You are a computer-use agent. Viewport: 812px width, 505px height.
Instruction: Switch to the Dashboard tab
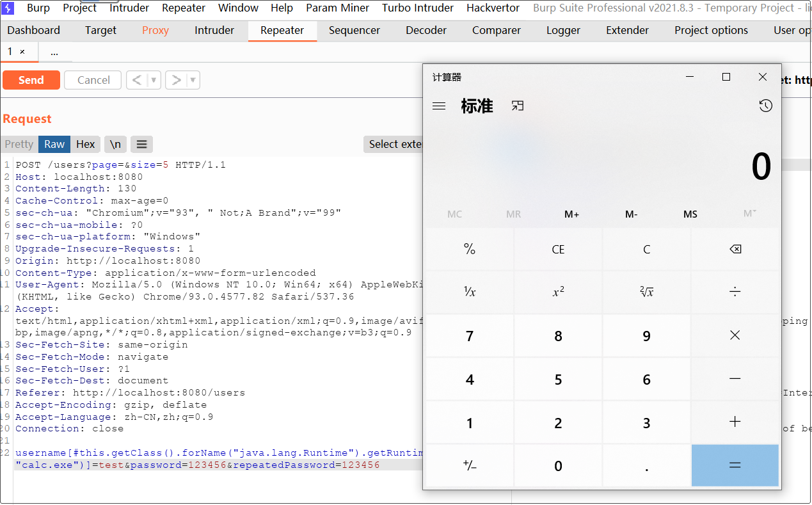(x=34, y=30)
